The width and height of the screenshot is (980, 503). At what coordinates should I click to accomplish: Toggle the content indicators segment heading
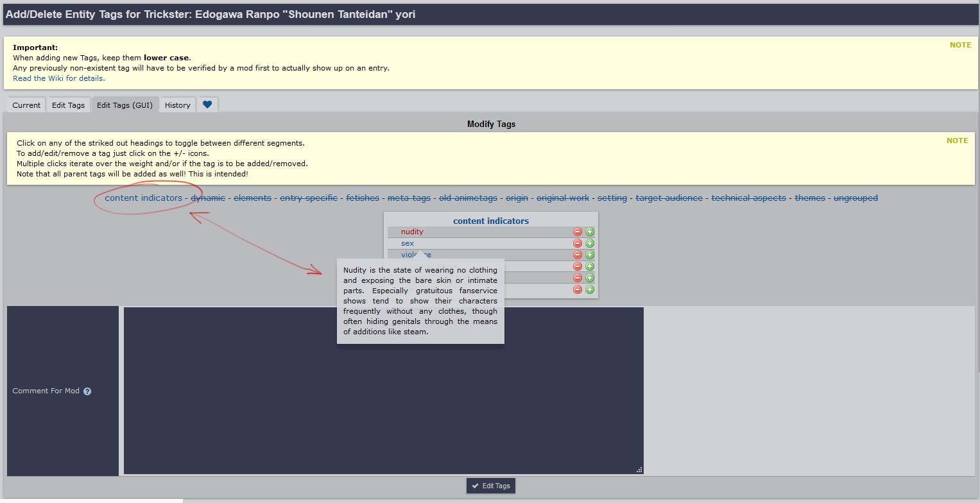point(143,198)
